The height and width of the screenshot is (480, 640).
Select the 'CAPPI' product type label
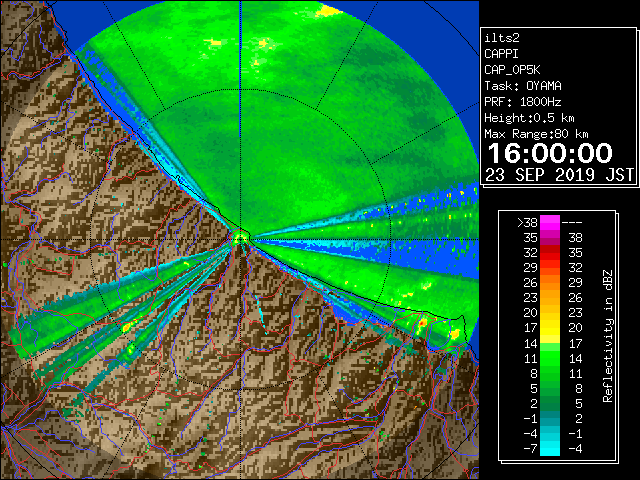[501, 54]
